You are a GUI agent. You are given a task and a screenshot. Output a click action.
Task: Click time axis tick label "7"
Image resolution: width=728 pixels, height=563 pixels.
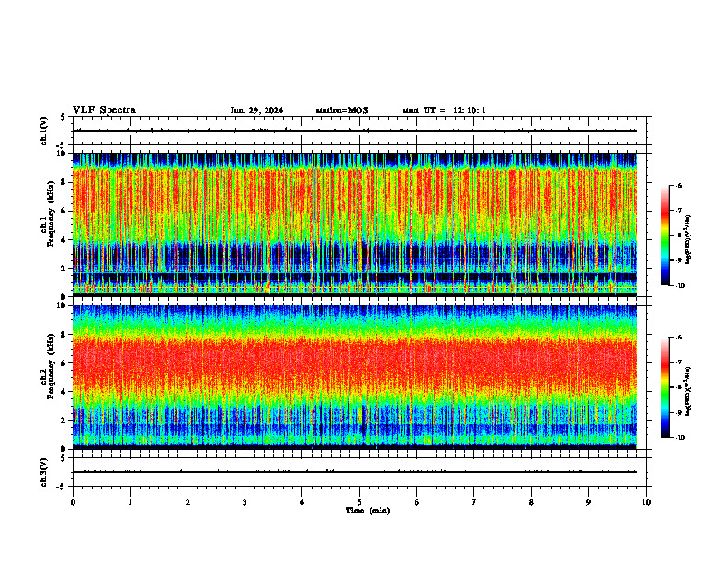point(474,502)
